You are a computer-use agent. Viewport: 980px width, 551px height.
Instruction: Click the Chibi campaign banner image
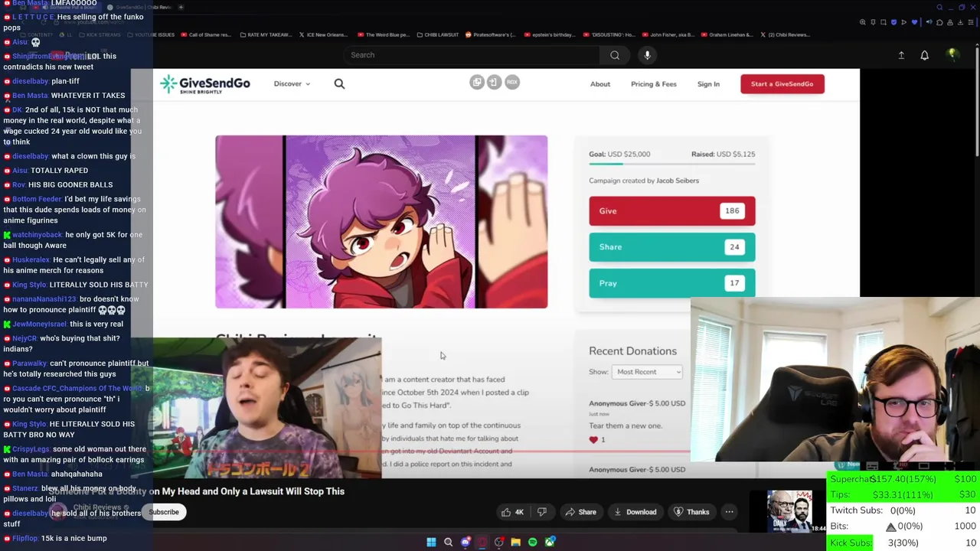coord(381,222)
